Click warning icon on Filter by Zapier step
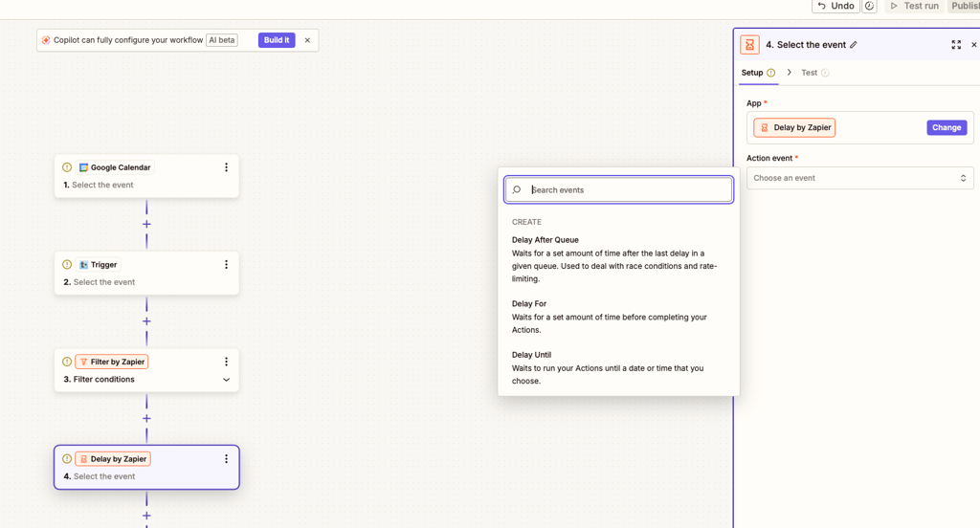Screen dimensions: 980x528 67,362
